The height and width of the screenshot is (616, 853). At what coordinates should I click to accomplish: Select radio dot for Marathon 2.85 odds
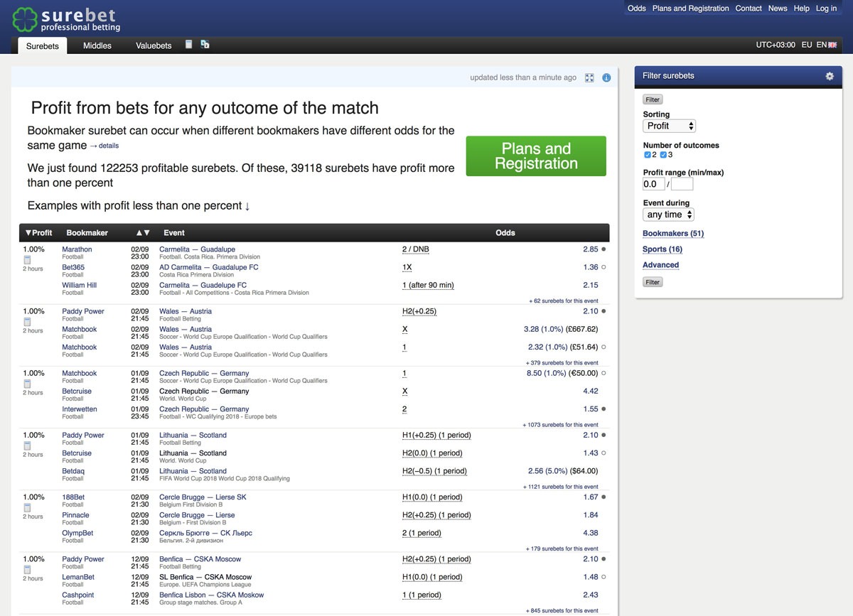pos(603,249)
